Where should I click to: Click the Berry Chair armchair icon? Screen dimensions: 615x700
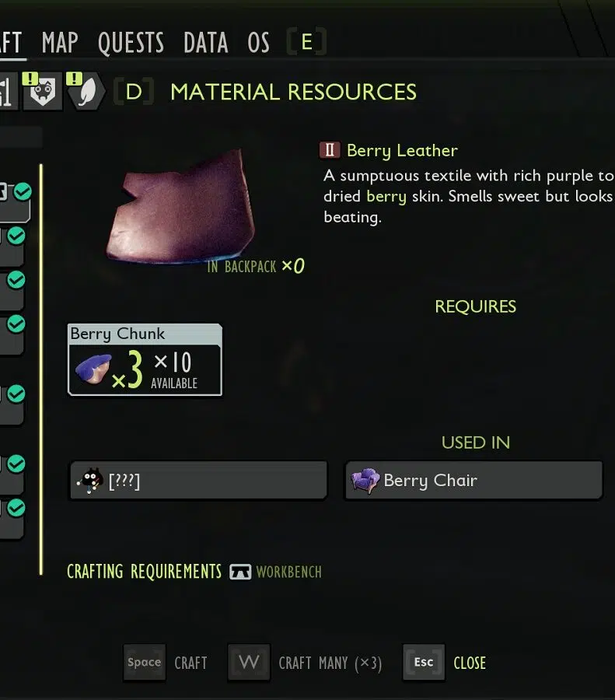pyautogui.click(x=365, y=481)
